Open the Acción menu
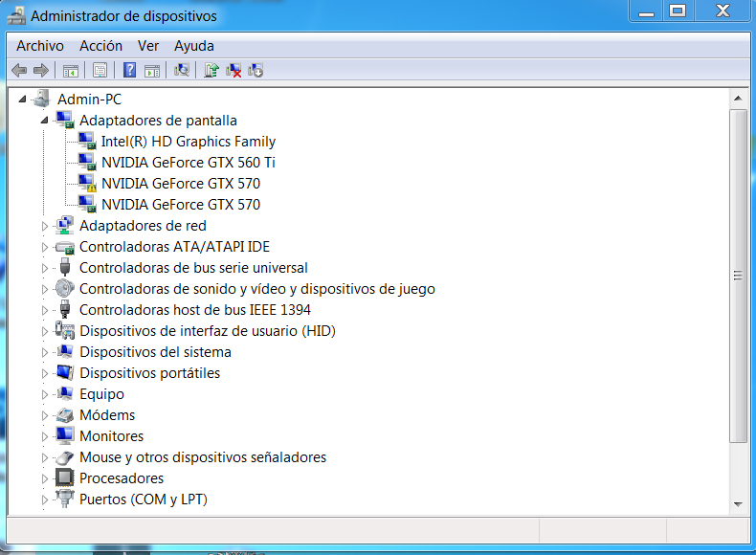Viewport: 756px width, 555px height. click(100, 46)
